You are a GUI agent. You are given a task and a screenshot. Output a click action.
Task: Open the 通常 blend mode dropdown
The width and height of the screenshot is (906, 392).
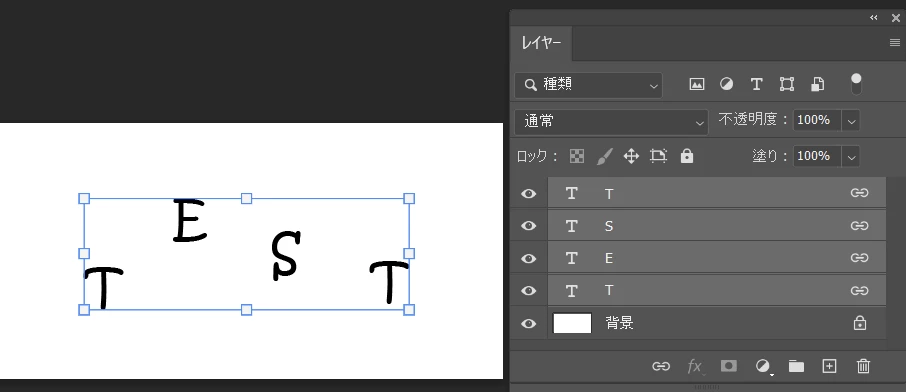(x=611, y=122)
